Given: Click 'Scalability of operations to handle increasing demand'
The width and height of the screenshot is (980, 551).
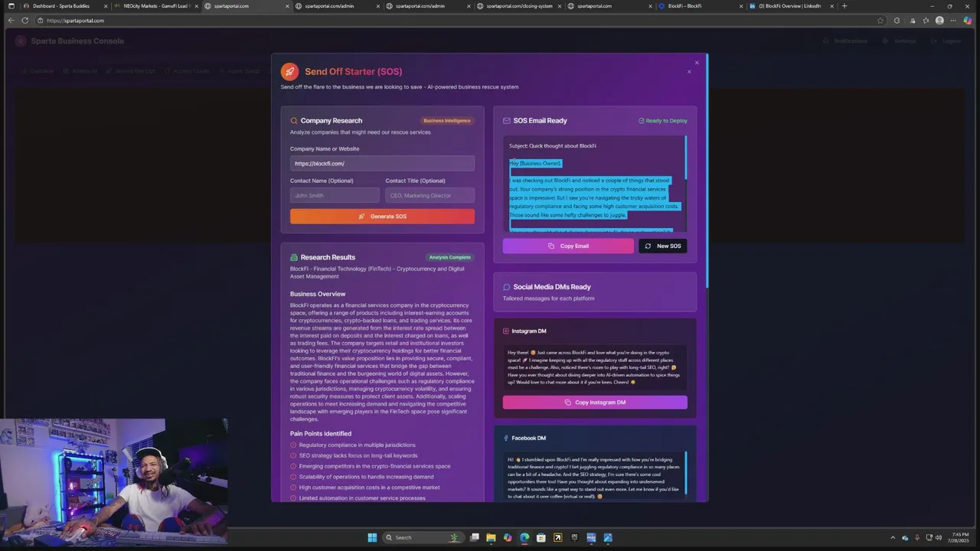Looking at the screenshot, I should [x=366, y=477].
